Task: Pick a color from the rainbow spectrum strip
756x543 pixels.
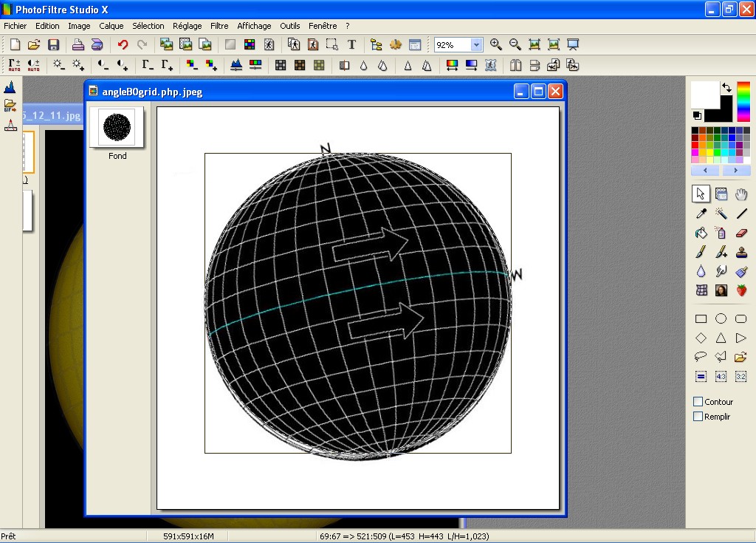Action: point(743,101)
